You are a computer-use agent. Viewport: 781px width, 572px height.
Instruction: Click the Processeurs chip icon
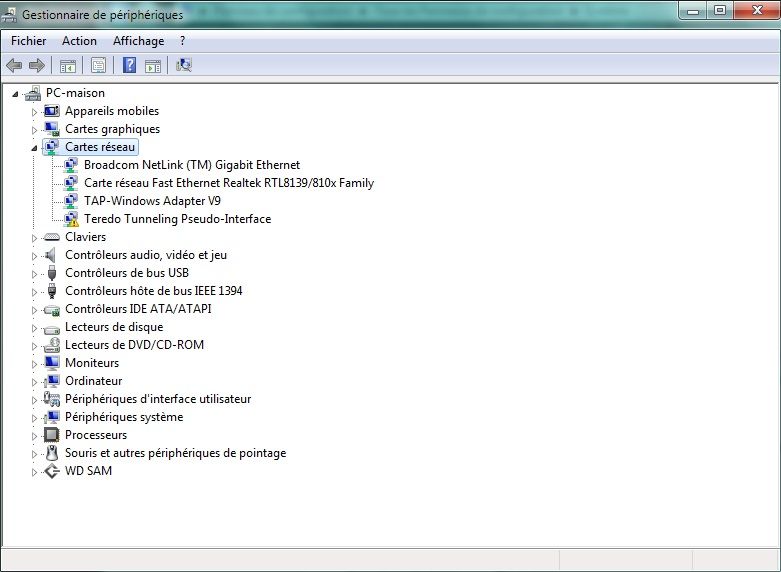tap(52, 435)
